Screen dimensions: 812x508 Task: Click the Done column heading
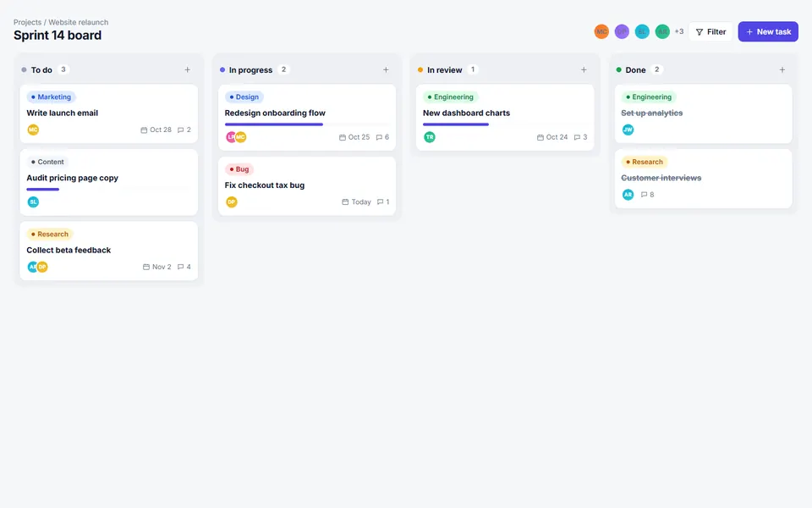click(635, 70)
